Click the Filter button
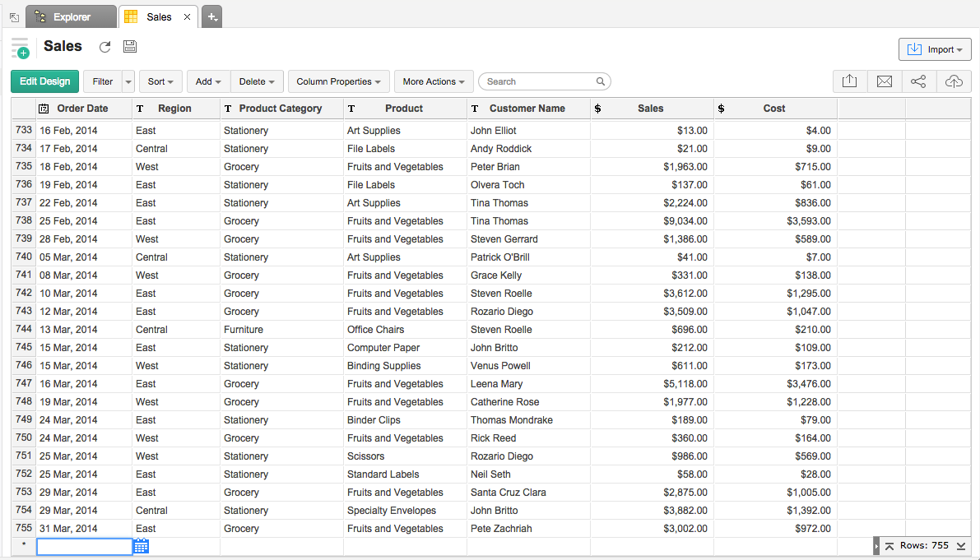 click(x=103, y=81)
